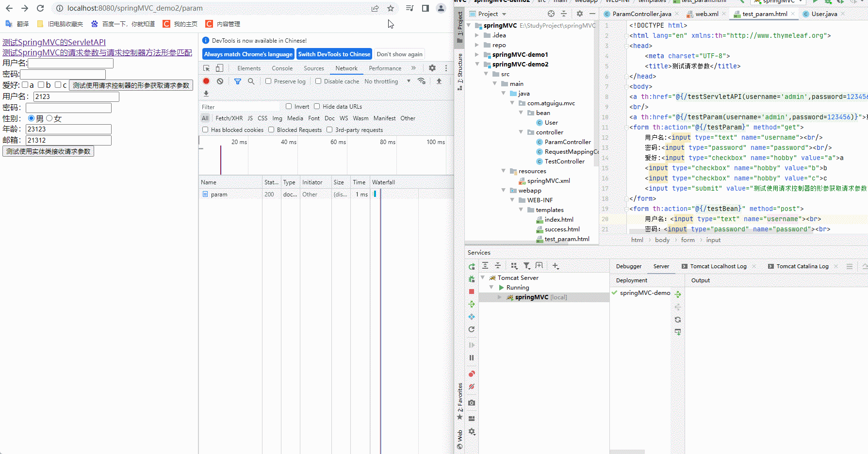Toggle the network filter funnel icon
This screenshot has height=454, width=868.
coord(238,81)
